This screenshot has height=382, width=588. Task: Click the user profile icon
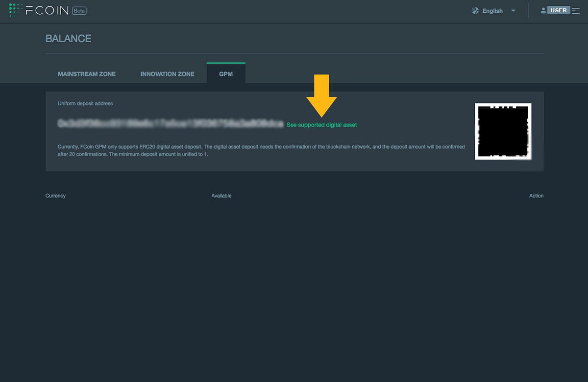pos(543,10)
